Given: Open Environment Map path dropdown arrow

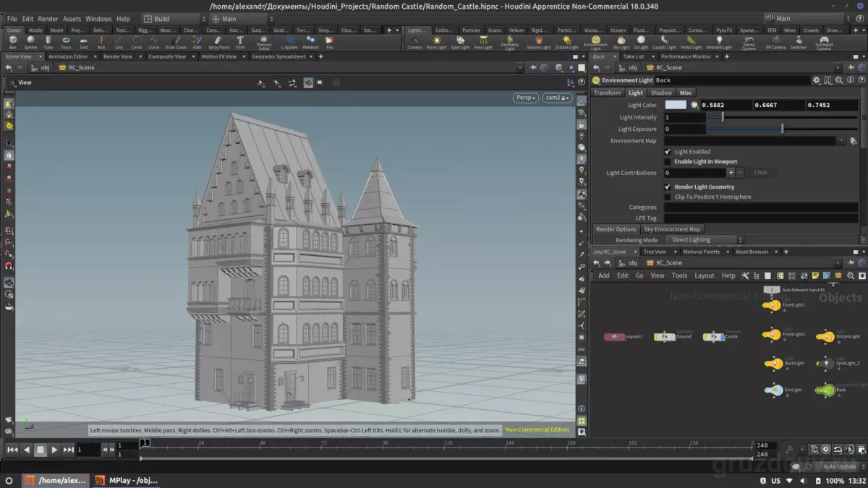Looking at the screenshot, I should pyautogui.click(x=841, y=141).
